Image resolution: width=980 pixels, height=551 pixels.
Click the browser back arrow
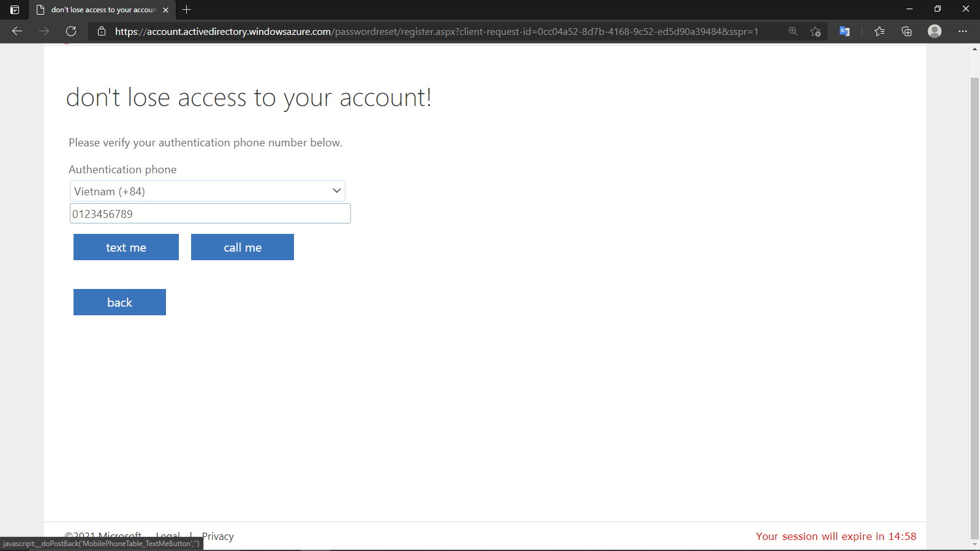[x=17, y=31]
